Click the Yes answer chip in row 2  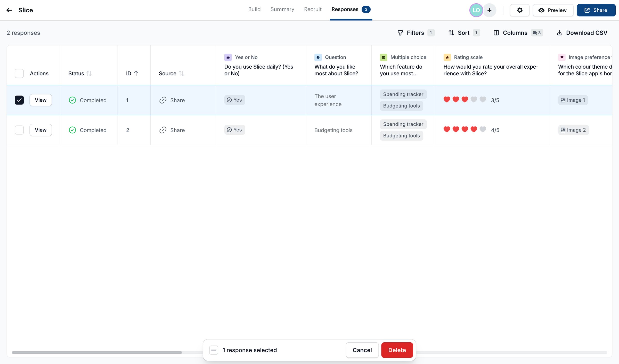[234, 130]
